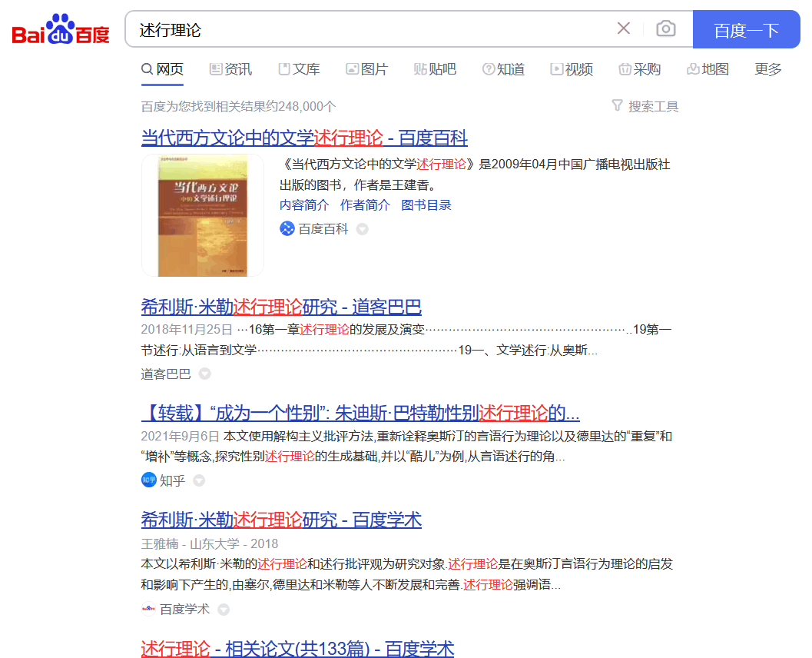
Task: Expand dropdown arrow next to 道客巴巴
Action: 204,374
